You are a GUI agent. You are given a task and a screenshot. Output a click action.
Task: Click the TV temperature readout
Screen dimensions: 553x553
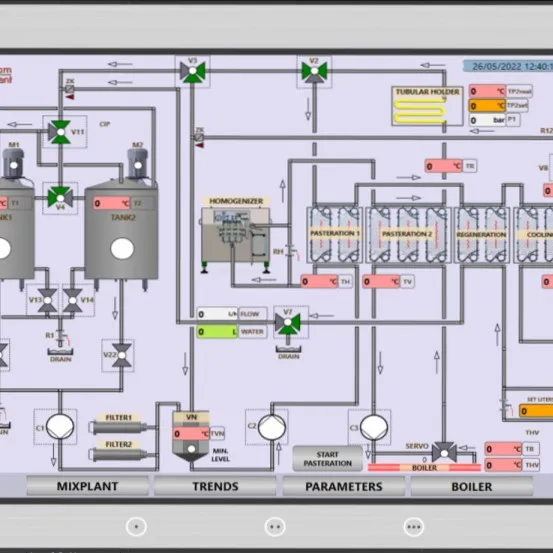point(381,281)
